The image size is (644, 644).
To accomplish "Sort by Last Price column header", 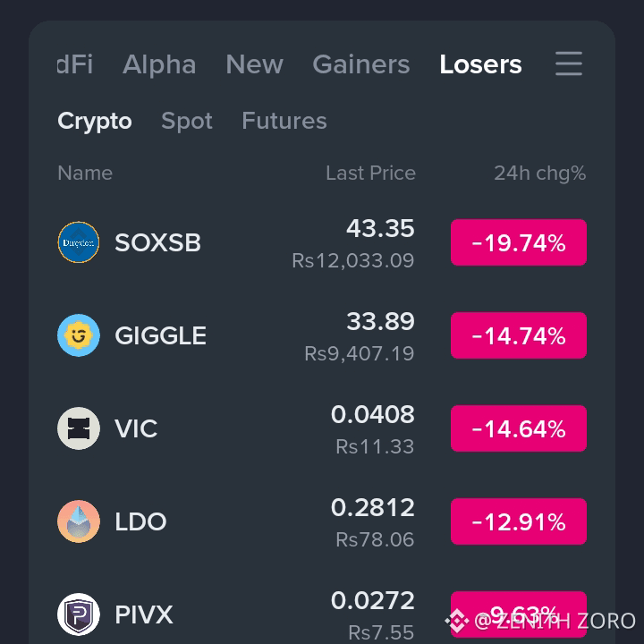I will point(370,173).
